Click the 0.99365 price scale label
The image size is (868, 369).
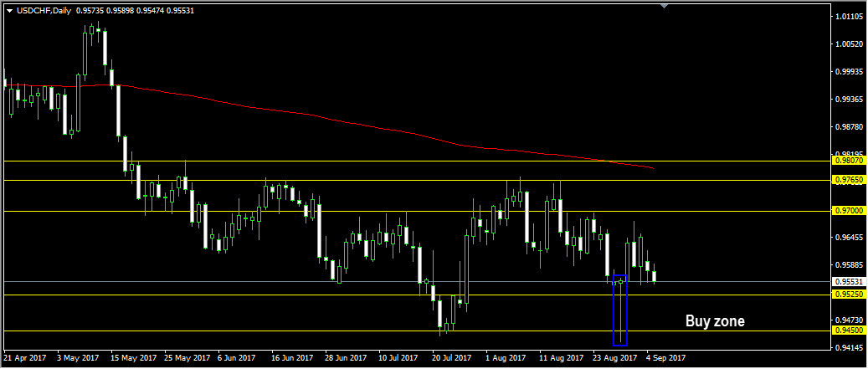tap(850, 100)
